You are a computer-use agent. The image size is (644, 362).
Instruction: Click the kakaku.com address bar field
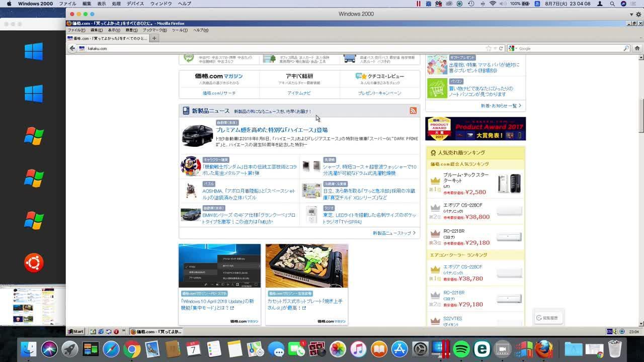pos(282,48)
